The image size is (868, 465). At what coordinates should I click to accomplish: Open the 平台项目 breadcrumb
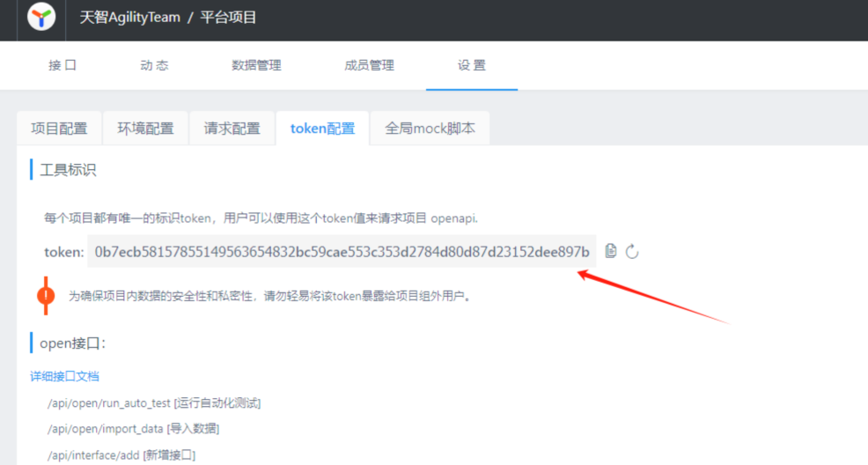coord(228,18)
